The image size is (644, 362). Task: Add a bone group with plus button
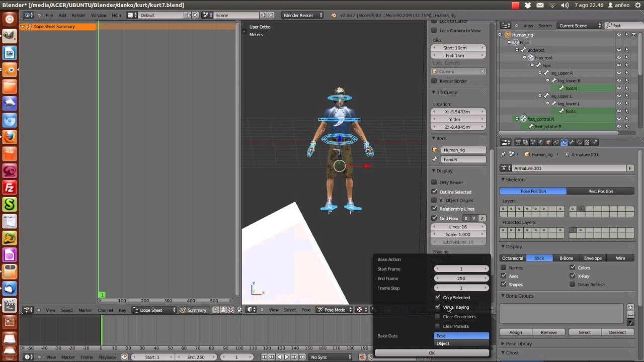[630, 307]
